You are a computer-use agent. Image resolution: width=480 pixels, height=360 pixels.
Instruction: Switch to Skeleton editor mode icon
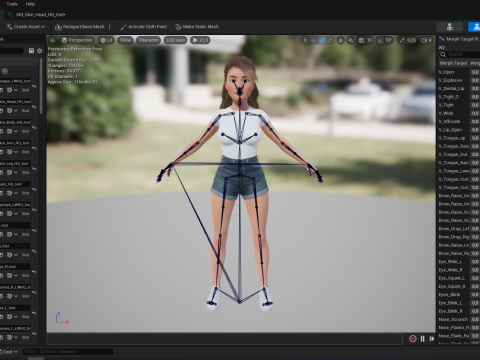pyautogui.click(x=450, y=27)
